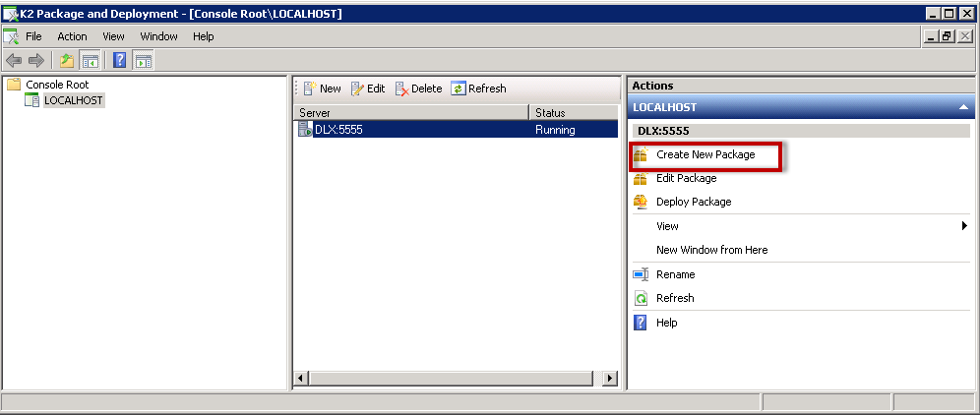
Task: Select the Console Root tree node
Action: (x=57, y=85)
